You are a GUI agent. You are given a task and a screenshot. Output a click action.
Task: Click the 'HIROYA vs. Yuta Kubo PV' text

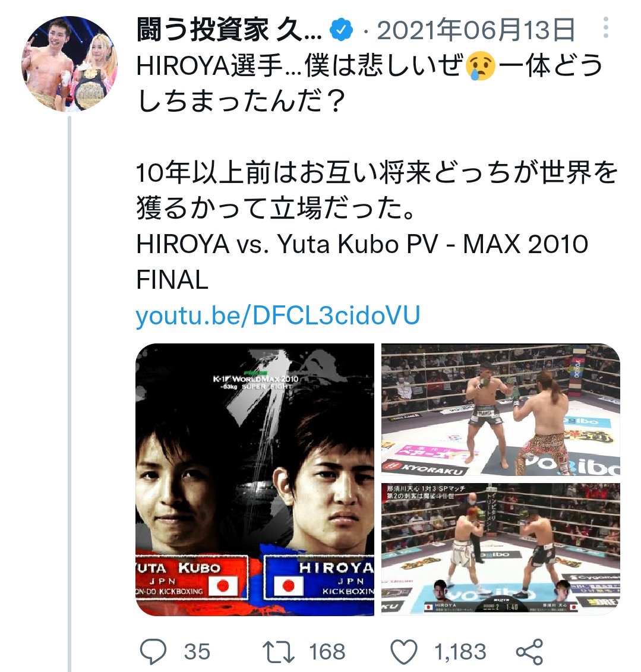coord(287,244)
